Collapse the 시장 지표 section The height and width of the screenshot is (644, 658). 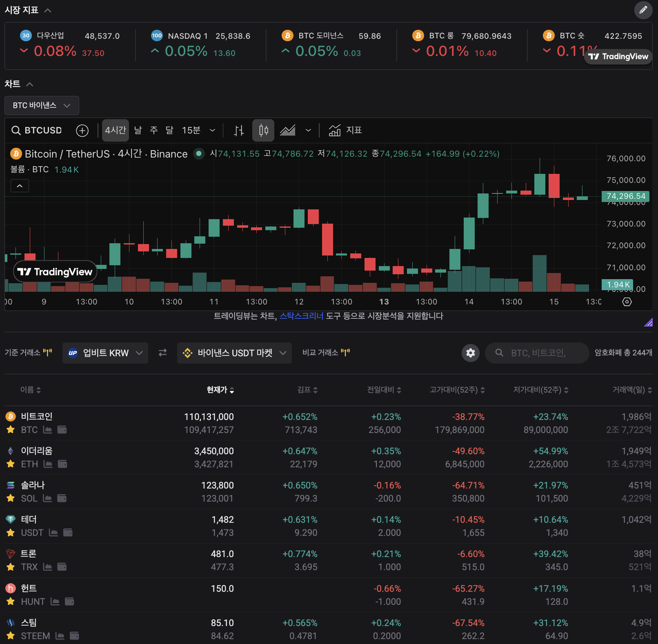pos(48,10)
